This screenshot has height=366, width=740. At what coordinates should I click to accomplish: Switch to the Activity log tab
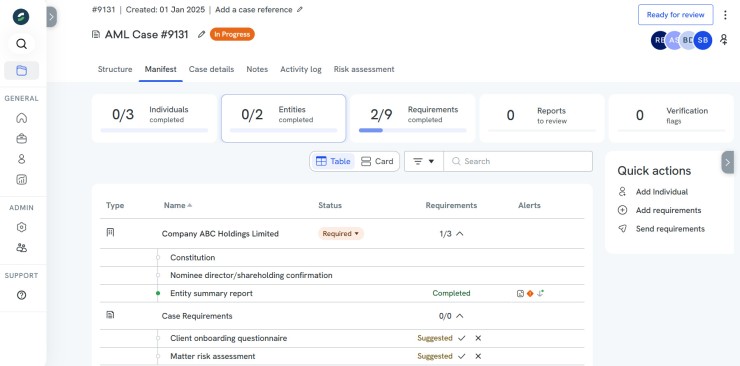301,69
